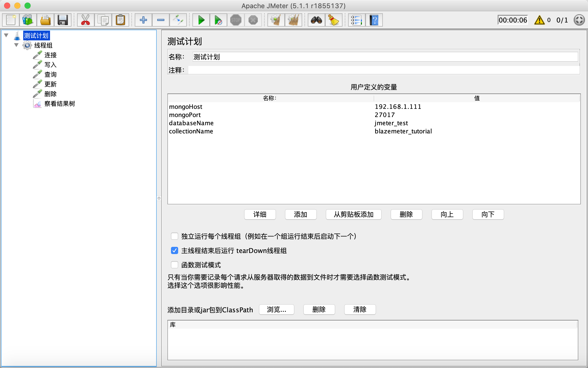Click the 添加 variable button
Screen dimensions: 588x368
pos(301,214)
